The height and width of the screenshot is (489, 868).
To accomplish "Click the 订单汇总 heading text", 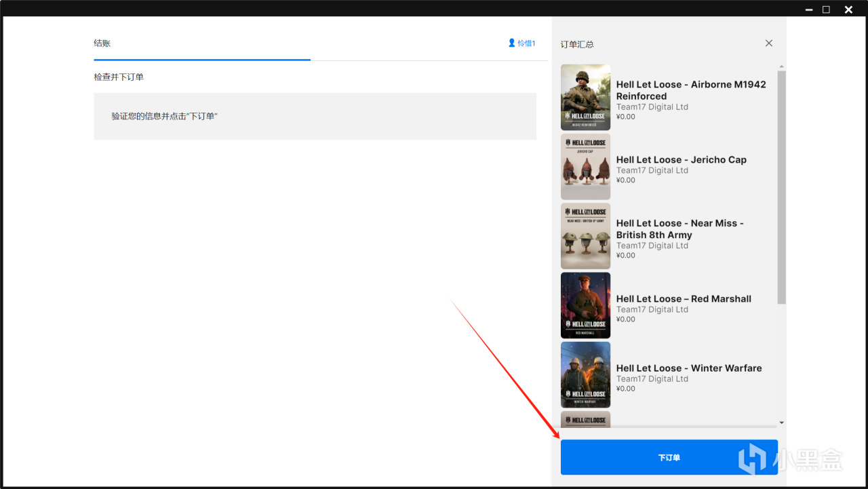I will pos(577,44).
